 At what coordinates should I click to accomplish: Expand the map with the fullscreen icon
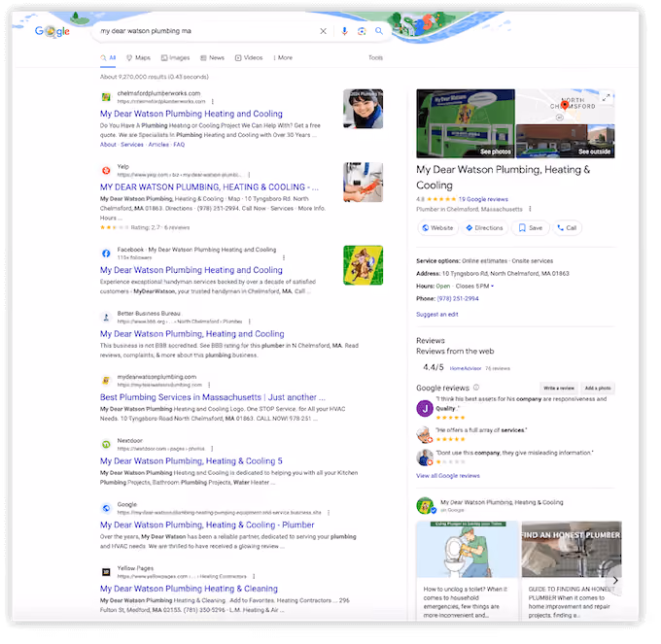(606, 98)
